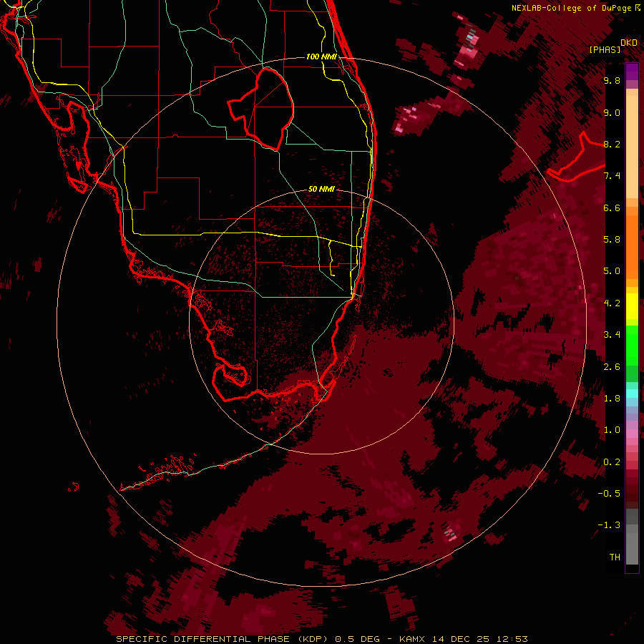Image resolution: width=644 pixels, height=644 pixels.
Task: Click the 5.8 value on the scale
Action: [612, 240]
